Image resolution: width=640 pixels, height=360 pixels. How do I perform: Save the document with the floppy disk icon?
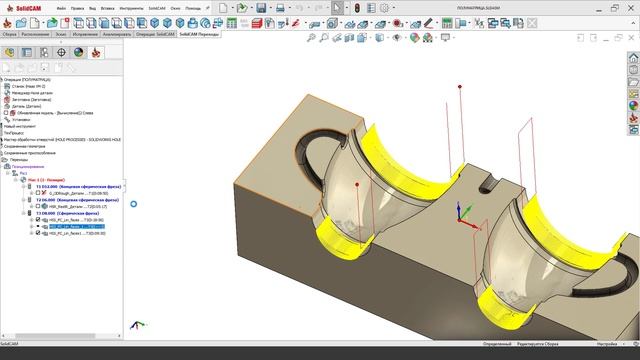pos(261,8)
